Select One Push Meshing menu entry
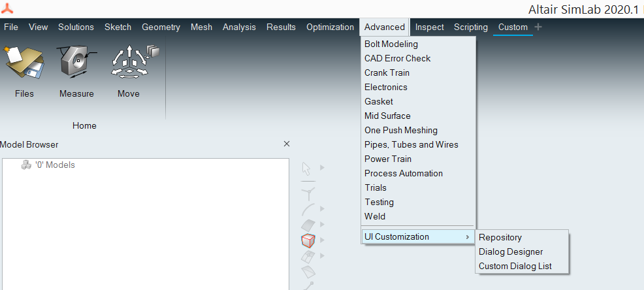 pos(401,130)
